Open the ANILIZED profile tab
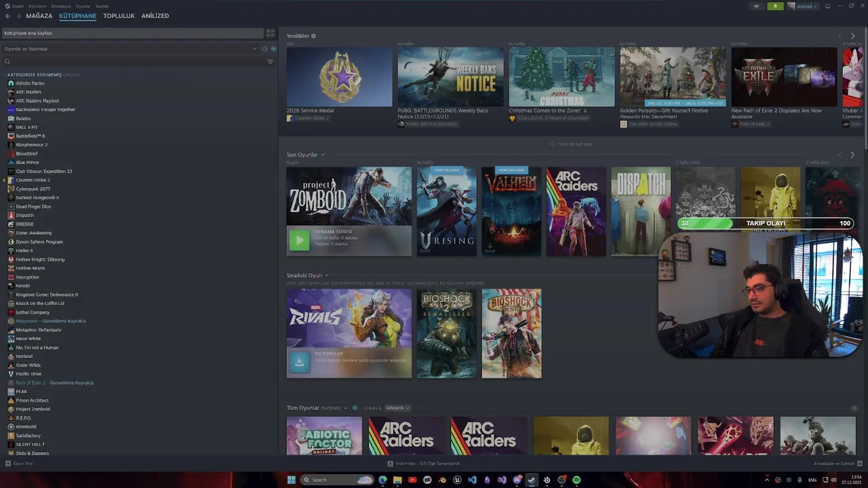The width and height of the screenshot is (868, 488). pyautogui.click(x=155, y=16)
